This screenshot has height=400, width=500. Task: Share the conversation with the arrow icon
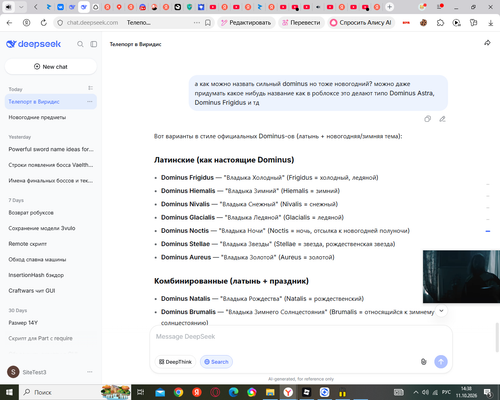pyautogui.click(x=487, y=43)
